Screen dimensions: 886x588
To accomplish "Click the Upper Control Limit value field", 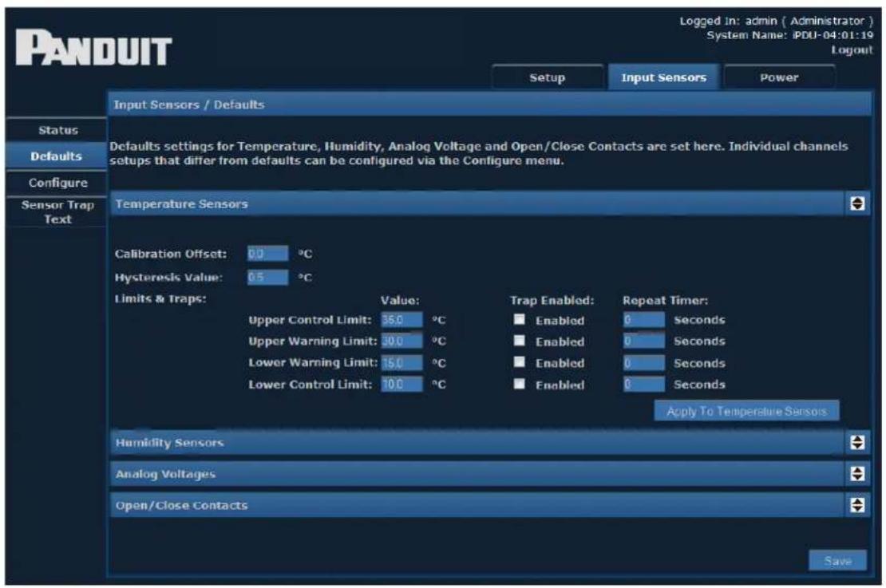I will click(401, 320).
